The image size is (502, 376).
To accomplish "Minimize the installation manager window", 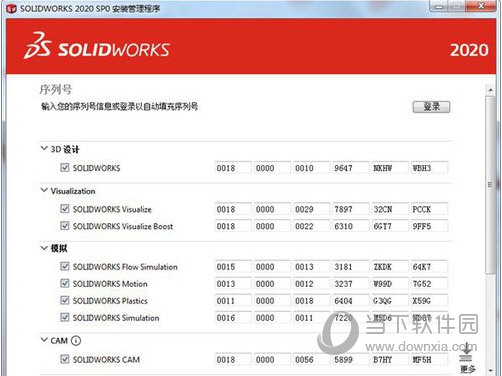I will click(x=439, y=6).
